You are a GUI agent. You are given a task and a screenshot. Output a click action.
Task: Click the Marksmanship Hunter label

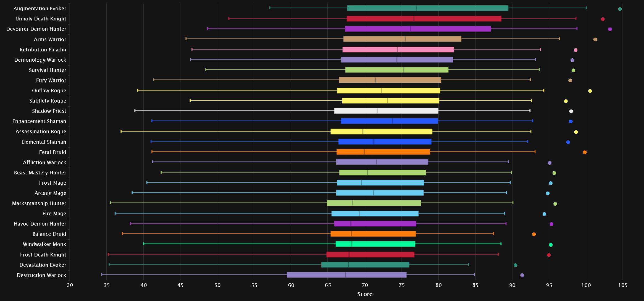(x=39, y=203)
